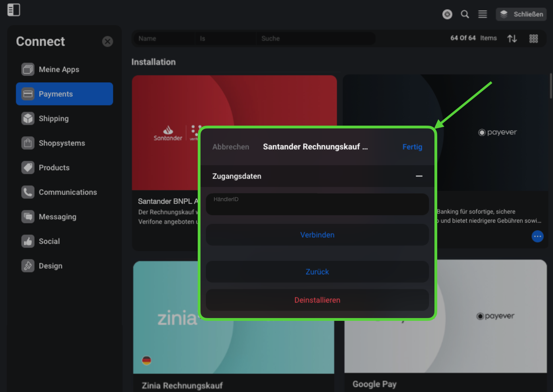This screenshot has height=392, width=553.
Task: Open the Design label in sidebar
Action: pos(51,266)
